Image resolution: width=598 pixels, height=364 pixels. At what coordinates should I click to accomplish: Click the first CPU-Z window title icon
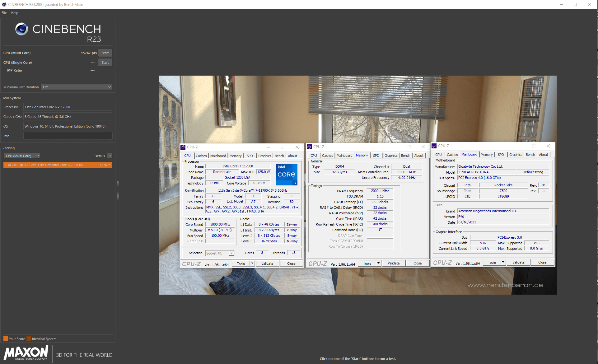[x=183, y=147]
